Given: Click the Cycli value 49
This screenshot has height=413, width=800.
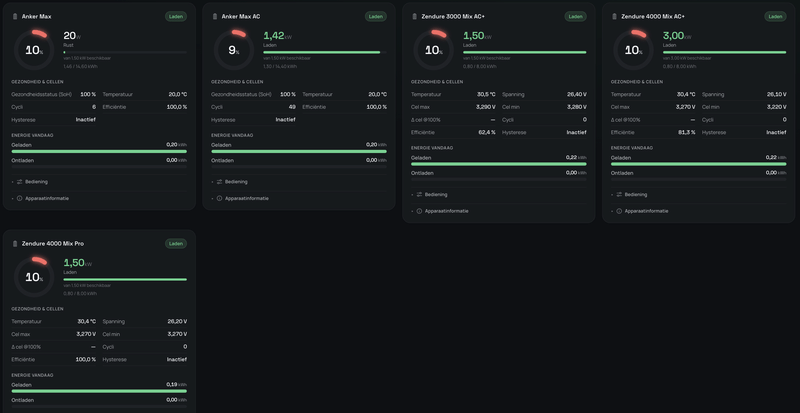Looking at the screenshot, I should [x=292, y=107].
